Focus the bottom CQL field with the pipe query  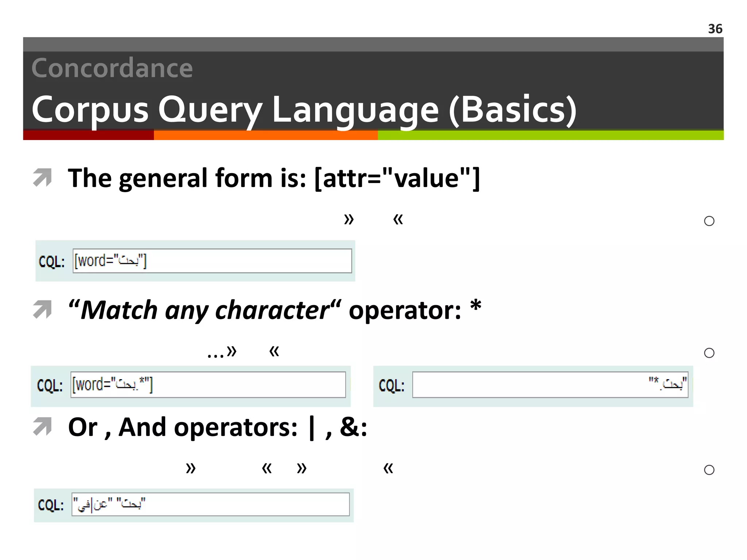click(210, 505)
